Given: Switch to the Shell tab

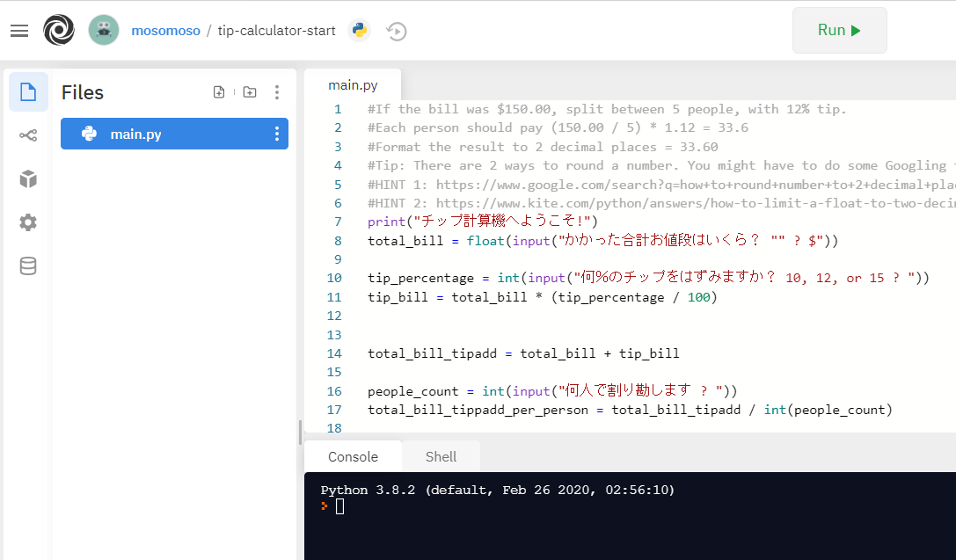Looking at the screenshot, I should pos(441,456).
